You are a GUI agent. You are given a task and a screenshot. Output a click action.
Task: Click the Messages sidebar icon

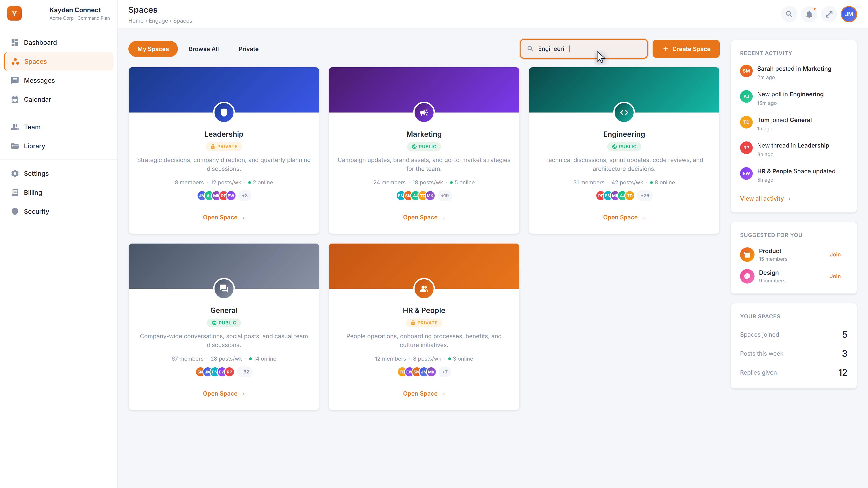(x=15, y=80)
